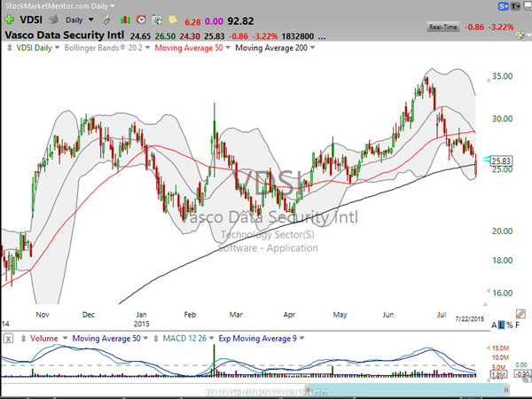Open the yellow sticky note icon
The height and width of the screenshot is (399, 532).
[x=172, y=20]
